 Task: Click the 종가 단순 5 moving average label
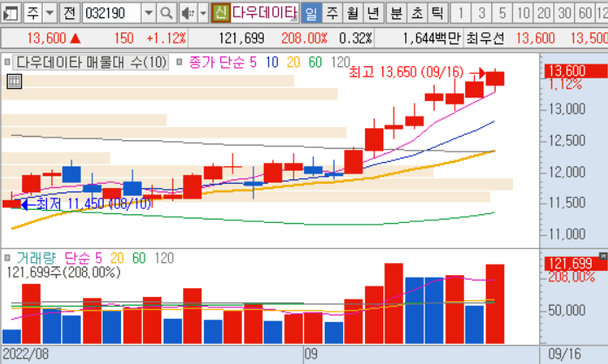[223, 62]
